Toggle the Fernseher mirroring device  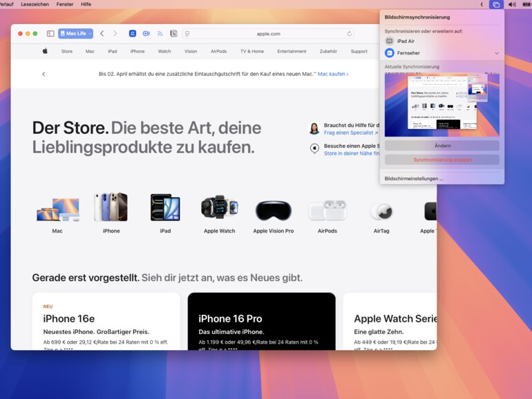coord(389,53)
